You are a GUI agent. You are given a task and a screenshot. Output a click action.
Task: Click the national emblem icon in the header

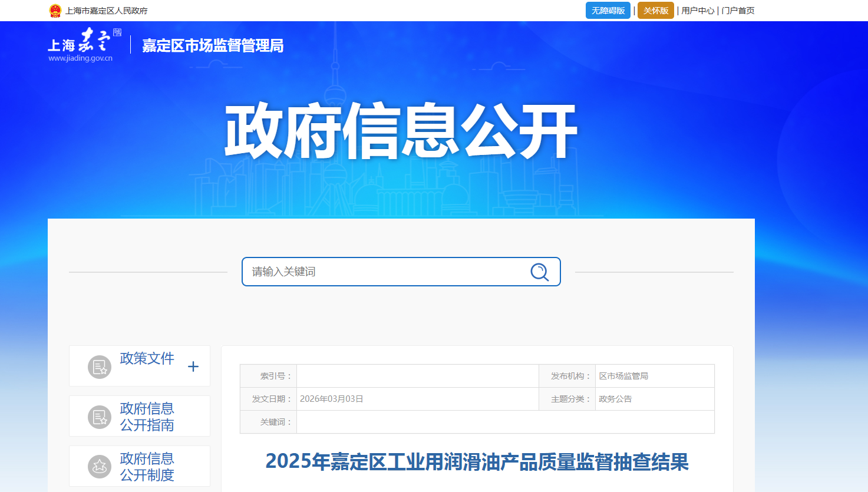point(55,11)
